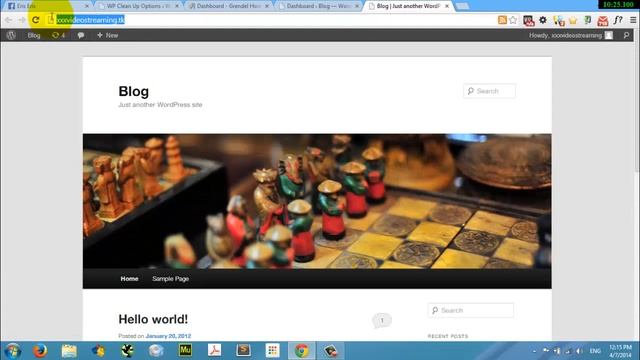Image resolution: width=640 pixels, height=360 pixels.
Task: Go forward with the browser forward arrow
Action: click(22, 20)
